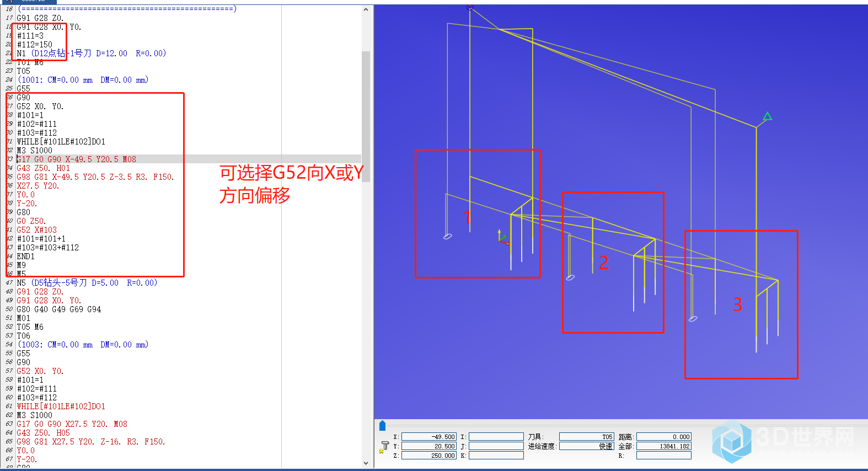Click the empty K value field

496,456
